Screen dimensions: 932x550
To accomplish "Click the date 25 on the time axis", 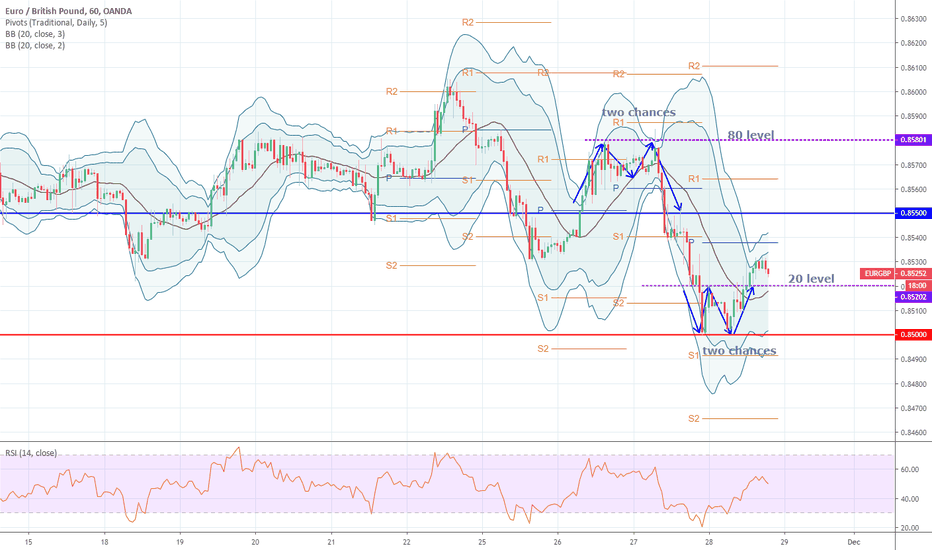I will tap(481, 541).
